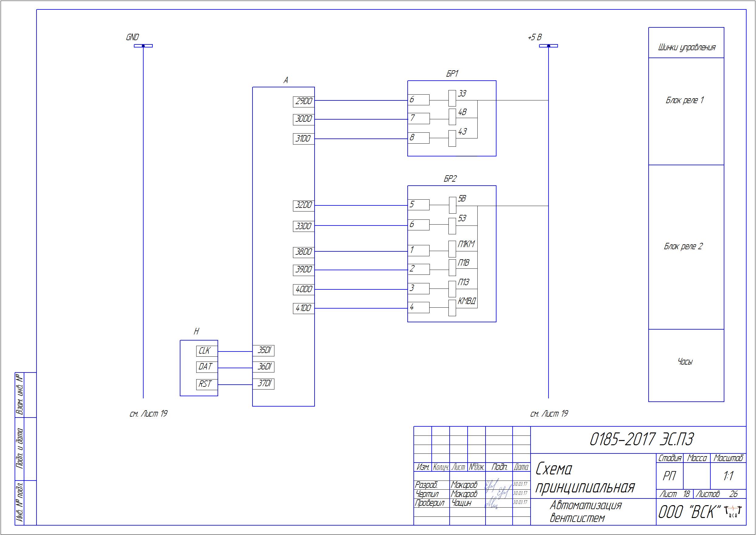Click the letter A above the controller block
This screenshot has width=756, height=535.
286,80
